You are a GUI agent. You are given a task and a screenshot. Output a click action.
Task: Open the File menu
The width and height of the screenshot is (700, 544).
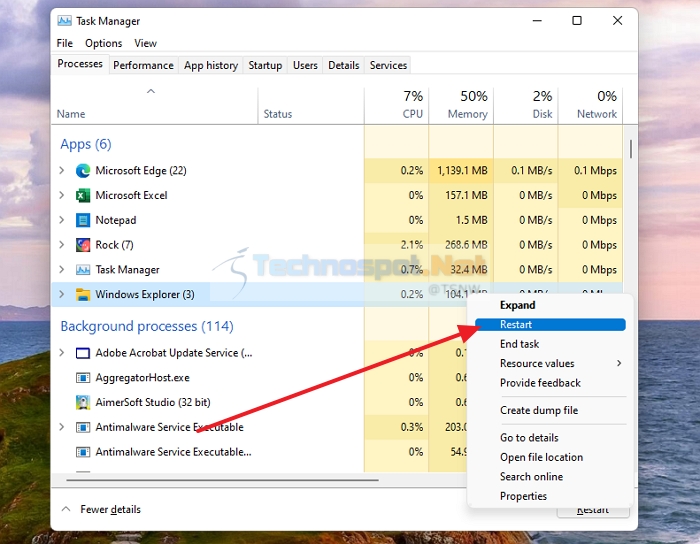64,43
